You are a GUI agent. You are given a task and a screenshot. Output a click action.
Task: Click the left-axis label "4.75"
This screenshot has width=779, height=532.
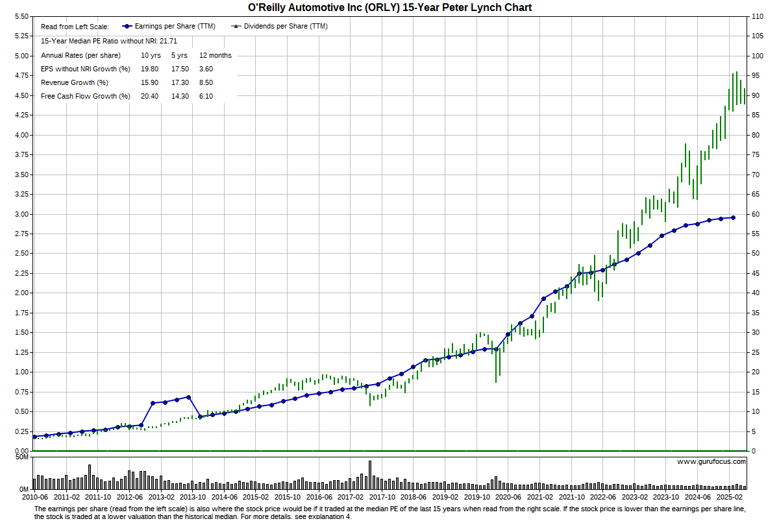21,76
